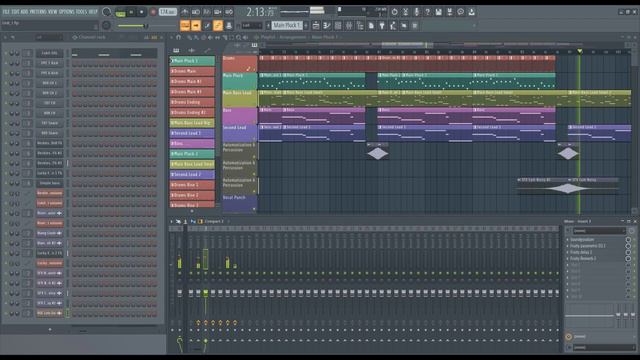Open the PATTERNS menu
The width and height of the screenshot is (640, 360).
pos(38,12)
